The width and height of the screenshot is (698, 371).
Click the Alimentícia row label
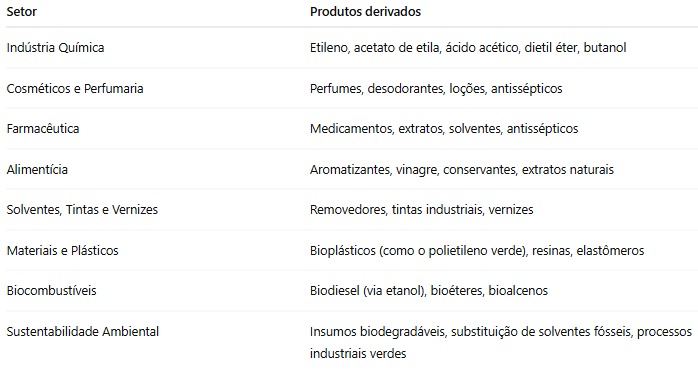pos(37,170)
